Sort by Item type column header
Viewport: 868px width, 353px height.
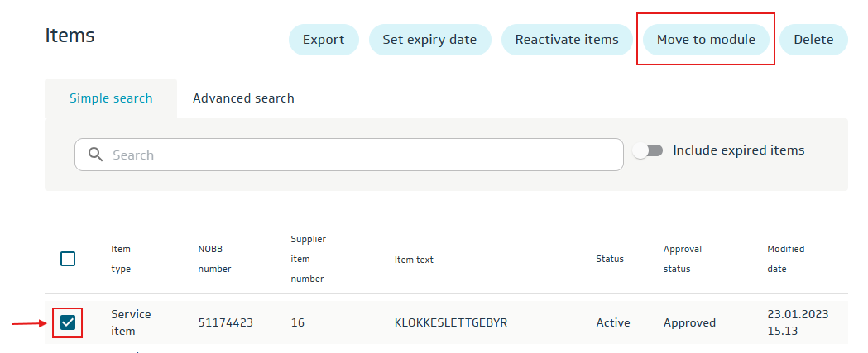pyautogui.click(x=121, y=259)
